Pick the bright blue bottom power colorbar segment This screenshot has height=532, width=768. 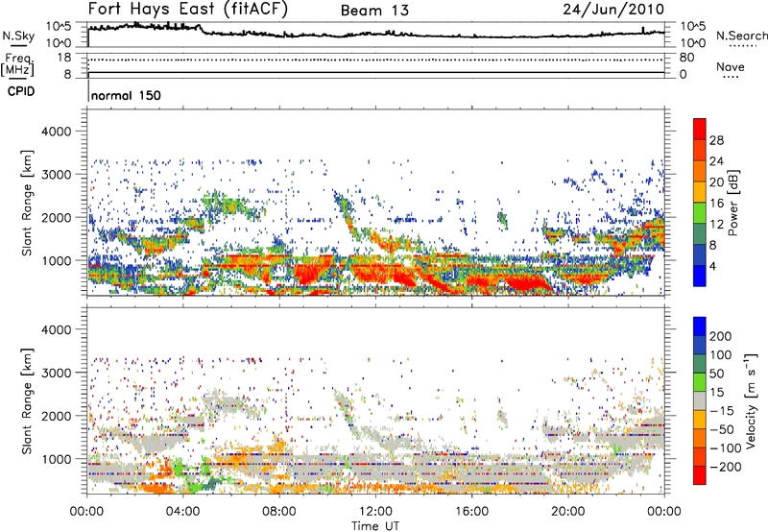(700, 276)
